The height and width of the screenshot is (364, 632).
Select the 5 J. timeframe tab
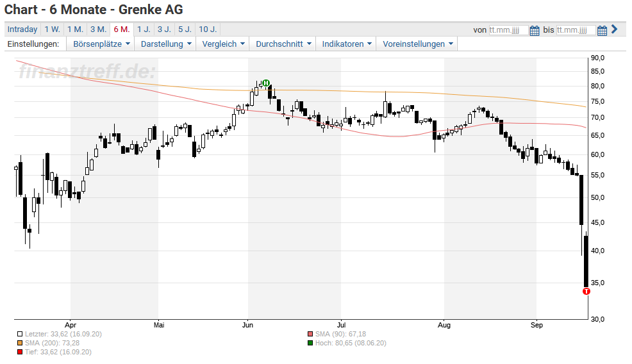click(185, 29)
